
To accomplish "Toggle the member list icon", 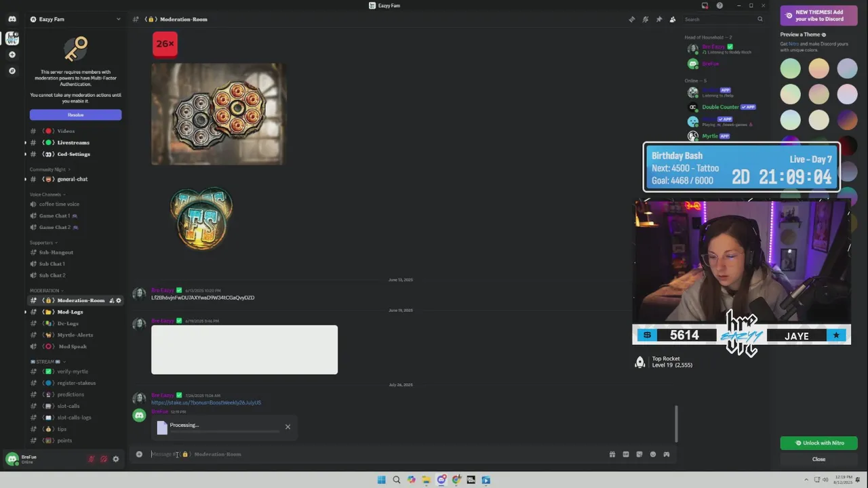I will (673, 19).
